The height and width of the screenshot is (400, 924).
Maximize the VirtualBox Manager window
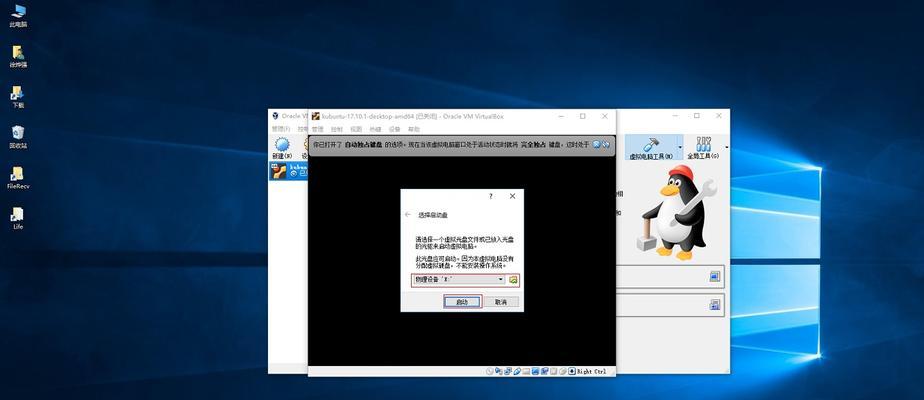(697, 115)
